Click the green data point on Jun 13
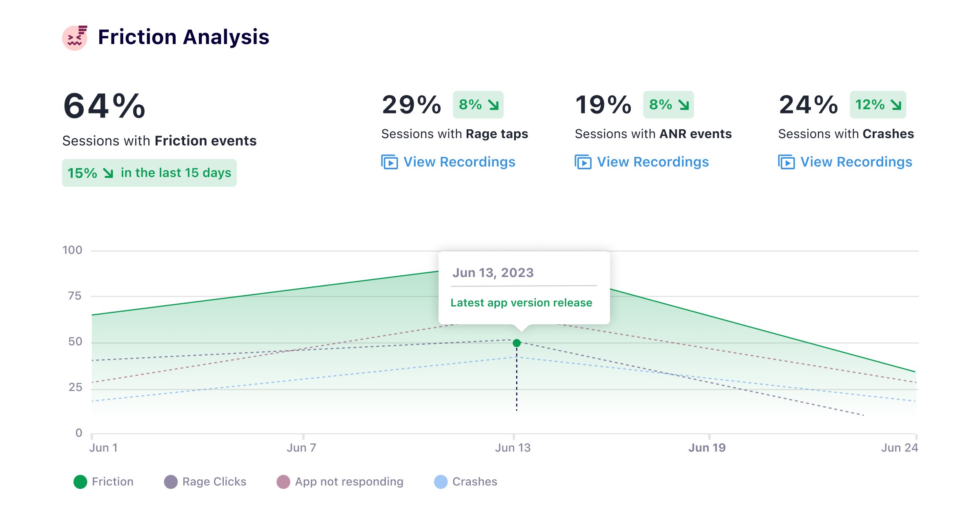The width and height of the screenshot is (980, 514). (517, 343)
